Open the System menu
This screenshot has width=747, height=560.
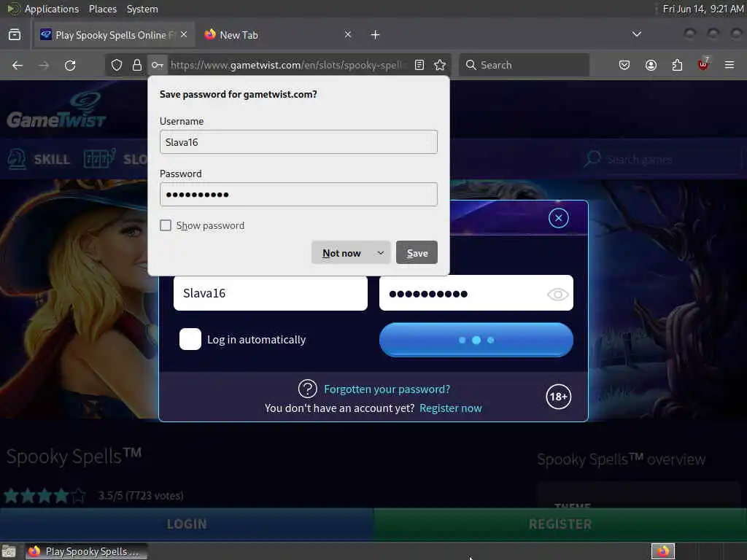coord(142,9)
